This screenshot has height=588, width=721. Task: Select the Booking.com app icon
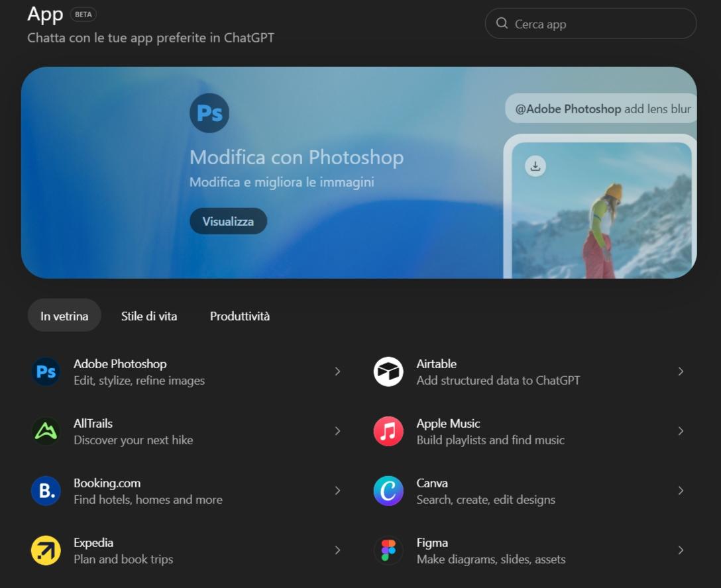tap(46, 491)
